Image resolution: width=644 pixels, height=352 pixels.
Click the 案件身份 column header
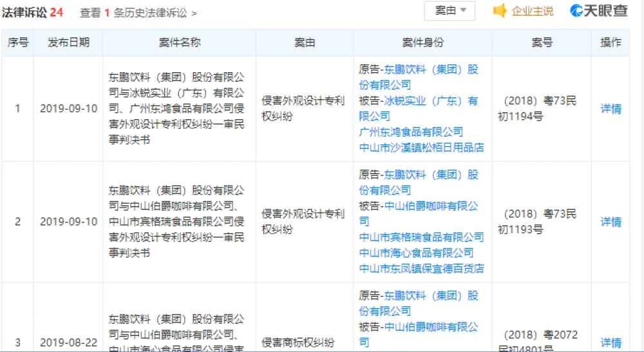pyautogui.click(x=422, y=43)
